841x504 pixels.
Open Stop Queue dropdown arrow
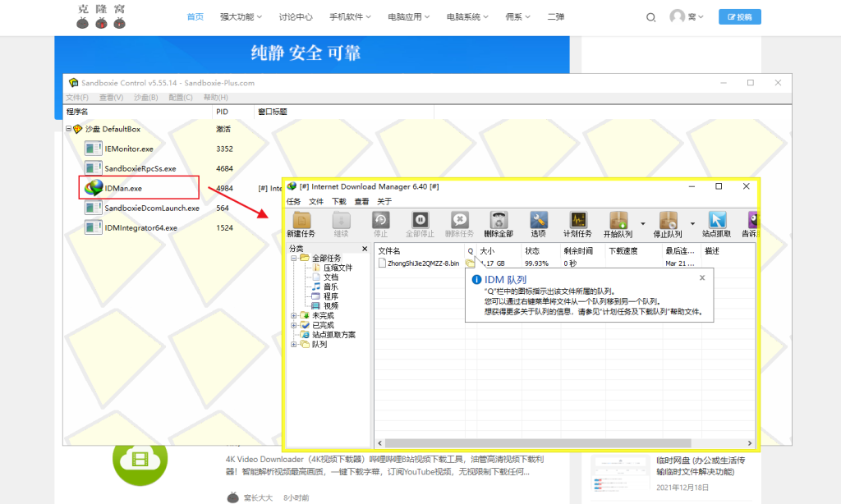click(692, 223)
